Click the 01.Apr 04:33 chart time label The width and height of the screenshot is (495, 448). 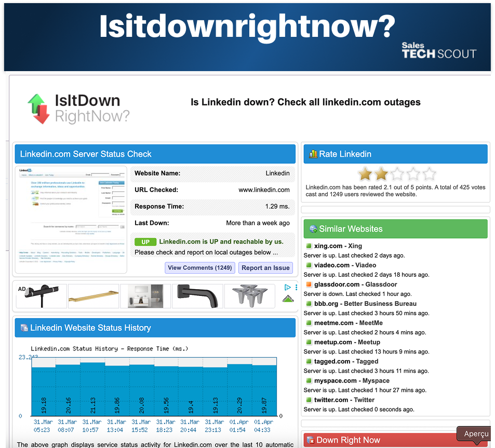[263, 426]
